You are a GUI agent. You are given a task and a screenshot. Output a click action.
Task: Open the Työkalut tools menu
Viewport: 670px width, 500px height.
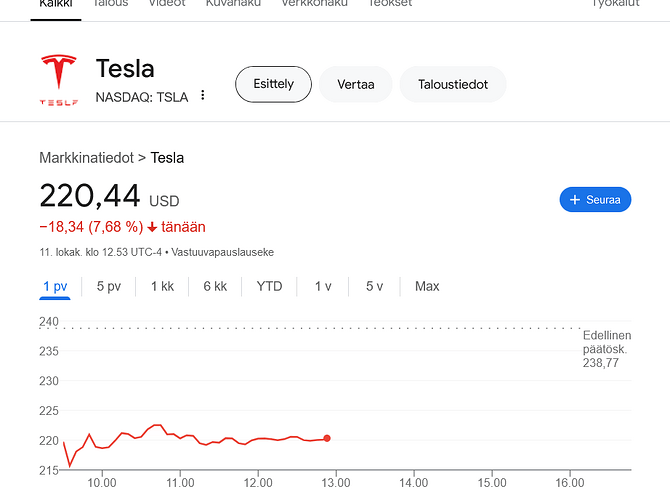tap(615, 3)
